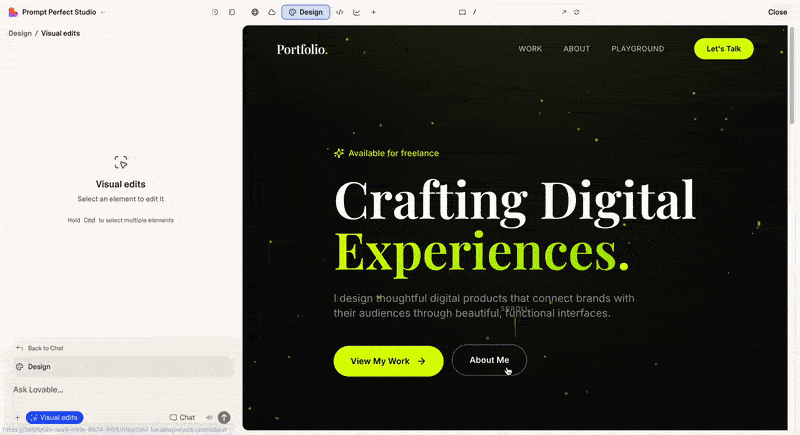This screenshot has width=800, height=435.
Task: Toggle the voice input waveform icon
Action: tap(209, 417)
